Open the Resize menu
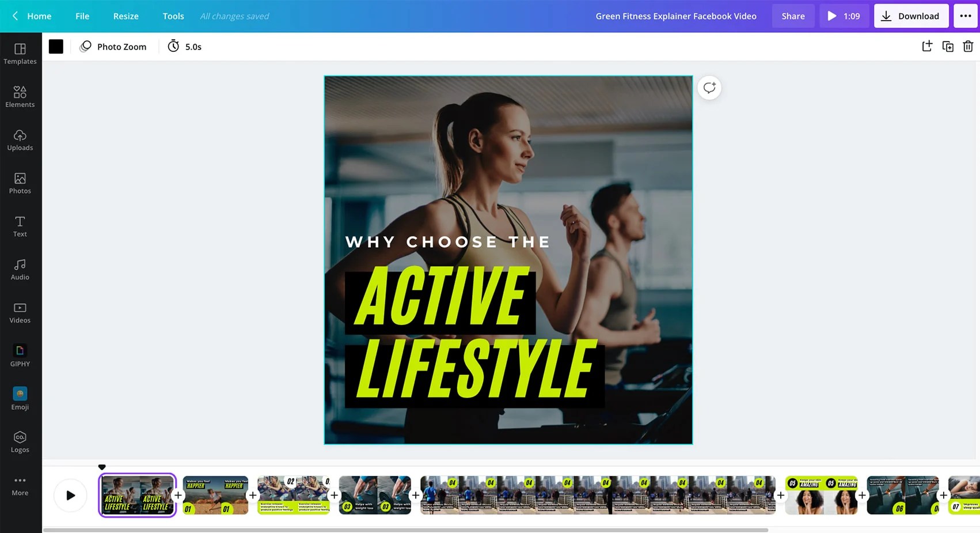 (x=126, y=16)
